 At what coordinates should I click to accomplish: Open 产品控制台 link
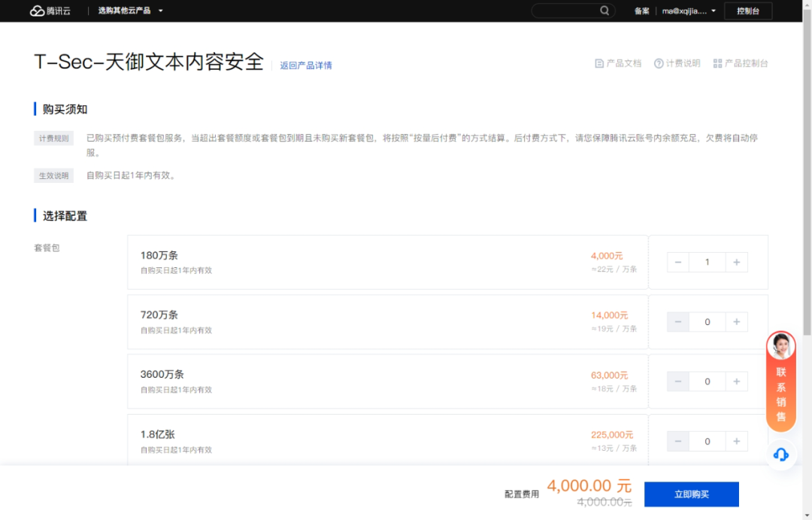(x=741, y=63)
